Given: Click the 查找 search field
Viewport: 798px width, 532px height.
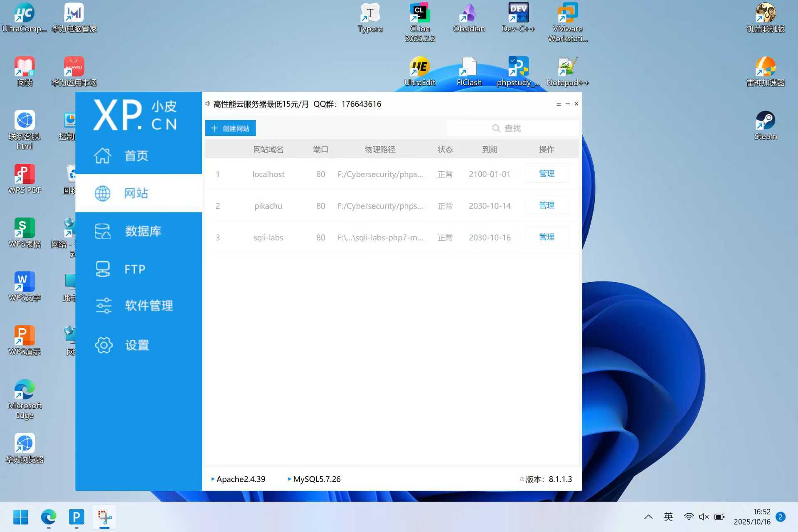Looking at the screenshot, I should (x=512, y=128).
